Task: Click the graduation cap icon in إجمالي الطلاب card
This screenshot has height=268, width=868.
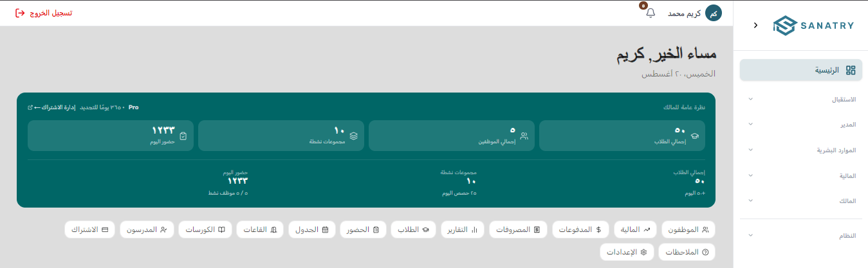Action: tap(695, 136)
